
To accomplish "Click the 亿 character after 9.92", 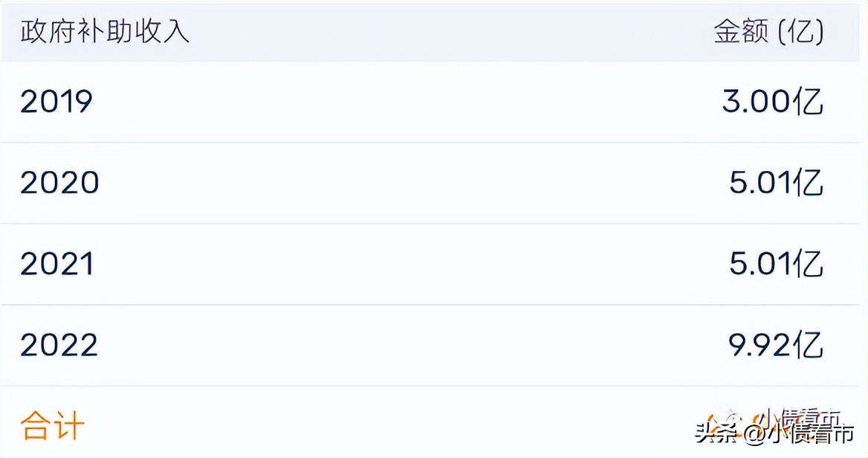I will (808, 345).
